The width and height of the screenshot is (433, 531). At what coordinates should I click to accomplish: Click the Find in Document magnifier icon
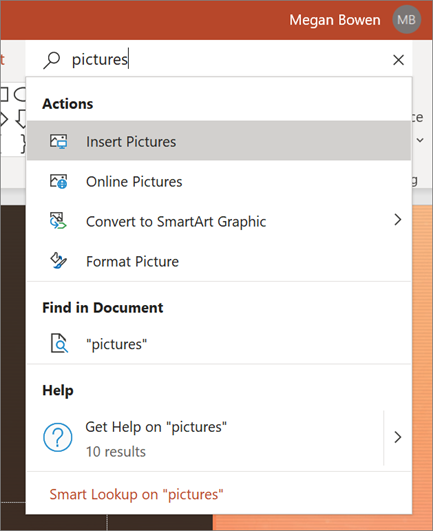59,343
